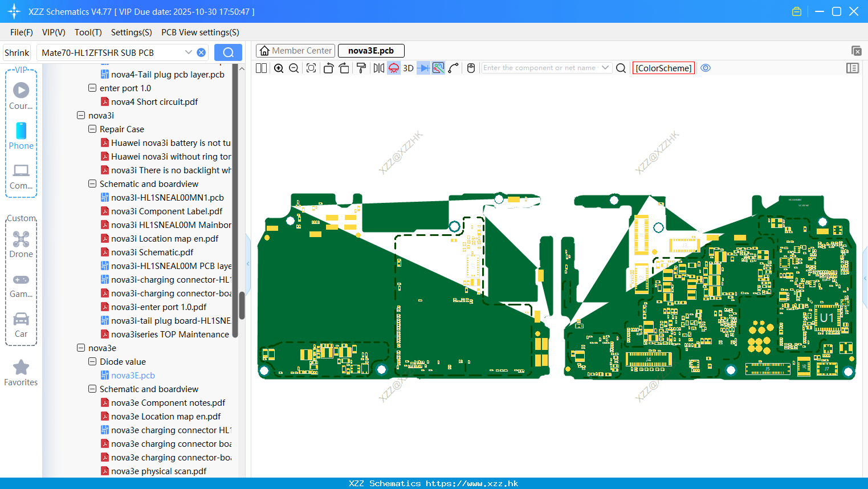Switch to Member Center tab
Image resolution: width=868 pixels, height=489 pixels.
point(295,51)
